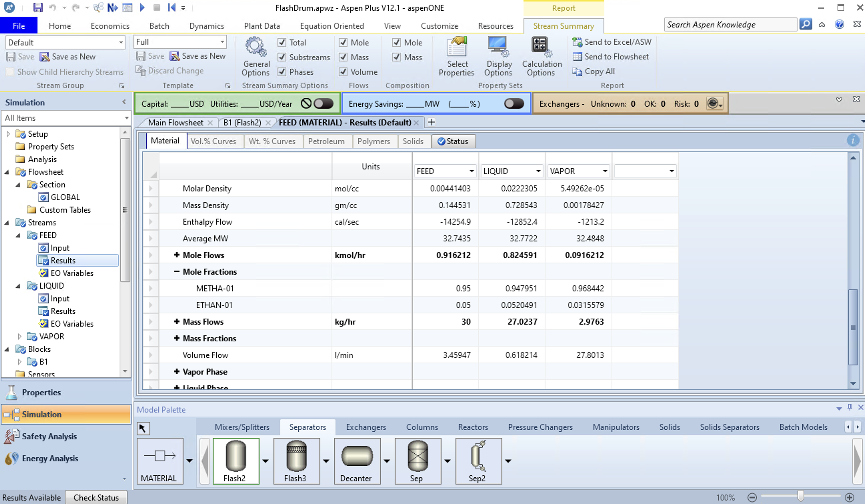
Task: Switch to the Petroleum tab
Action: tap(326, 141)
